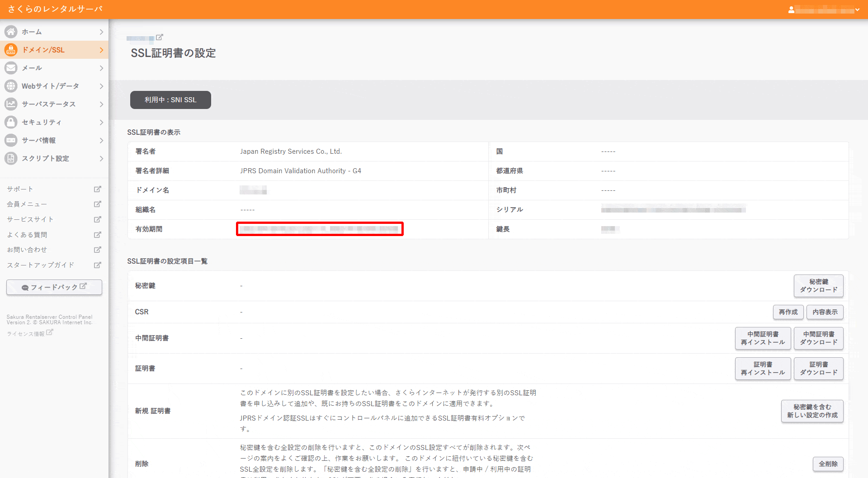This screenshot has width=868, height=478.
Task: Expand the セキュリティ chevron
Action: click(x=101, y=122)
